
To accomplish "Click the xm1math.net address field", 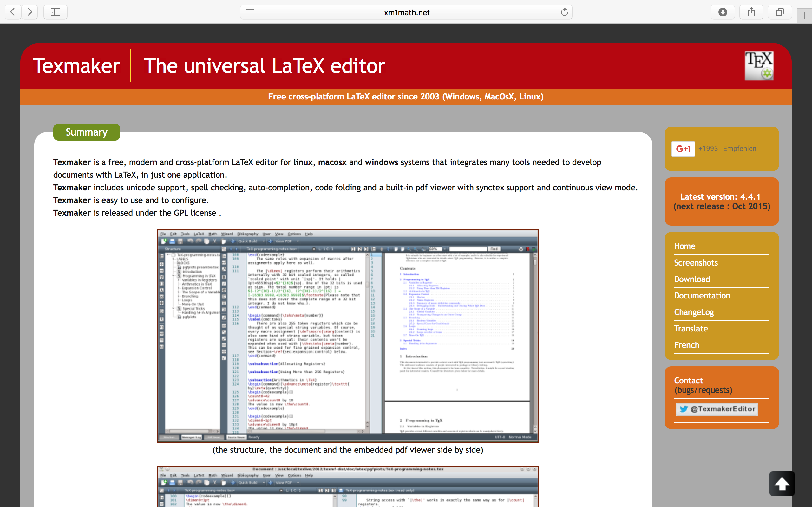I will [406, 12].
